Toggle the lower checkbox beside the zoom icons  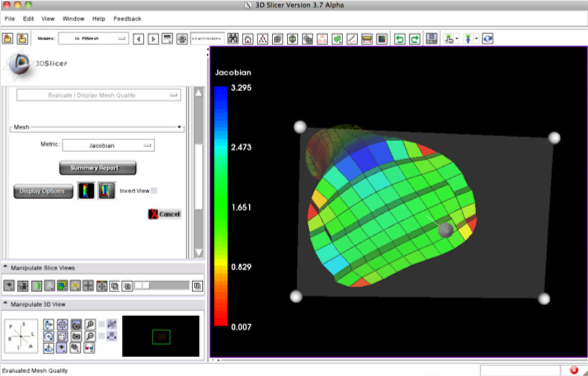pos(102,336)
